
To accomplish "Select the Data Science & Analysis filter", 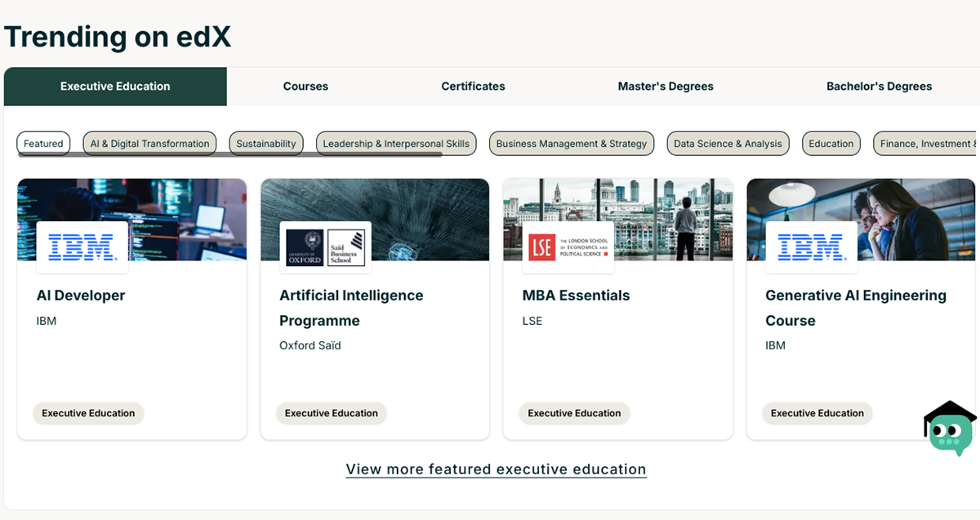I will click(x=728, y=144).
